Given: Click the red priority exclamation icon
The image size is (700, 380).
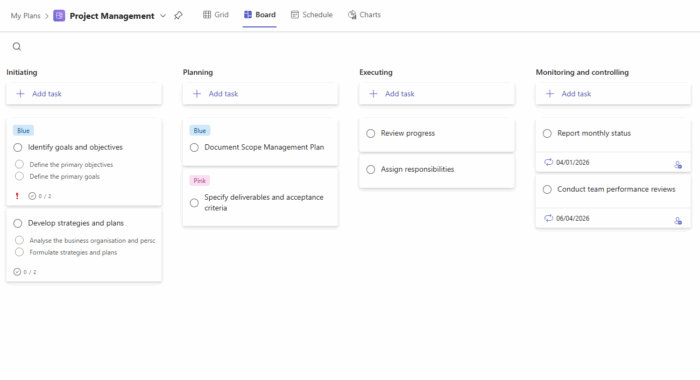Looking at the screenshot, I should pos(17,196).
